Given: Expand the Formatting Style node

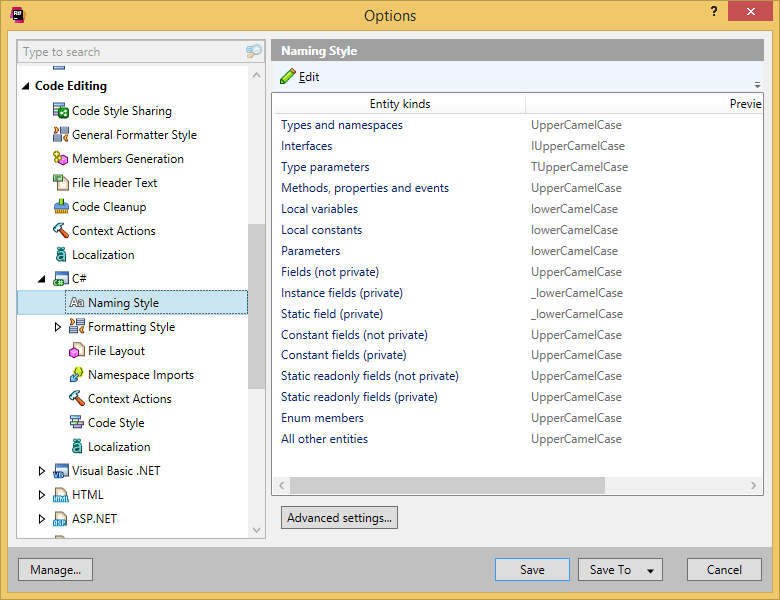Looking at the screenshot, I should (x=58, y=327).
